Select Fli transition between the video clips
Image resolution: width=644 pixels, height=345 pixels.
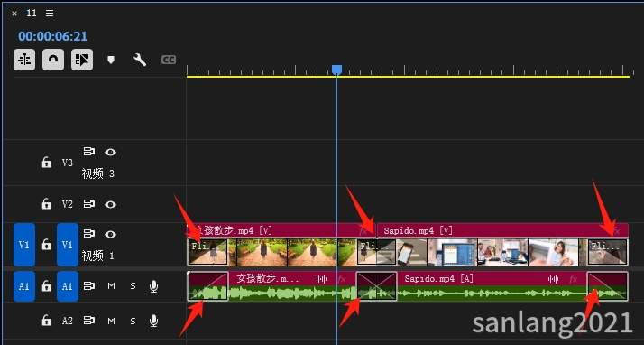[377, 252]
